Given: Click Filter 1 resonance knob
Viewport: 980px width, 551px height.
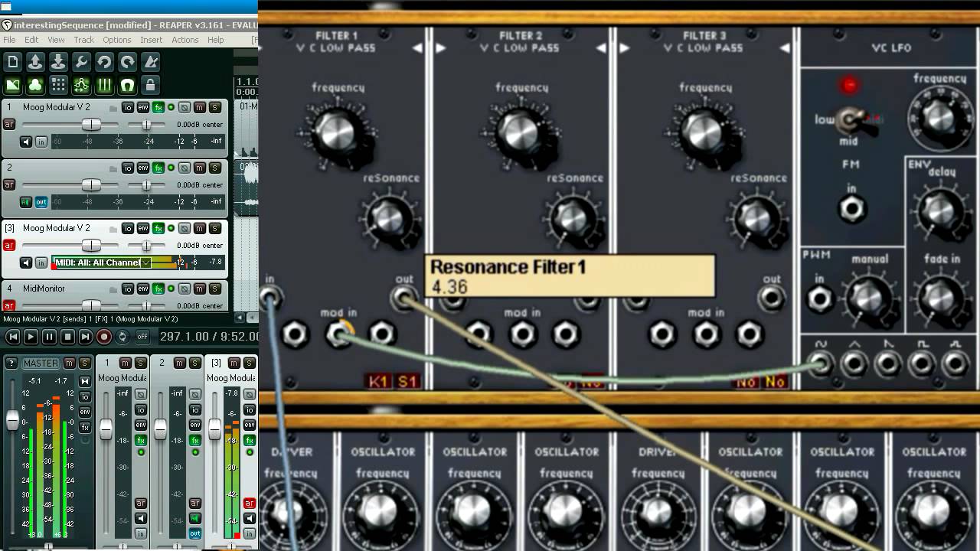Looking at the screenshot, I should coord(390,219).
